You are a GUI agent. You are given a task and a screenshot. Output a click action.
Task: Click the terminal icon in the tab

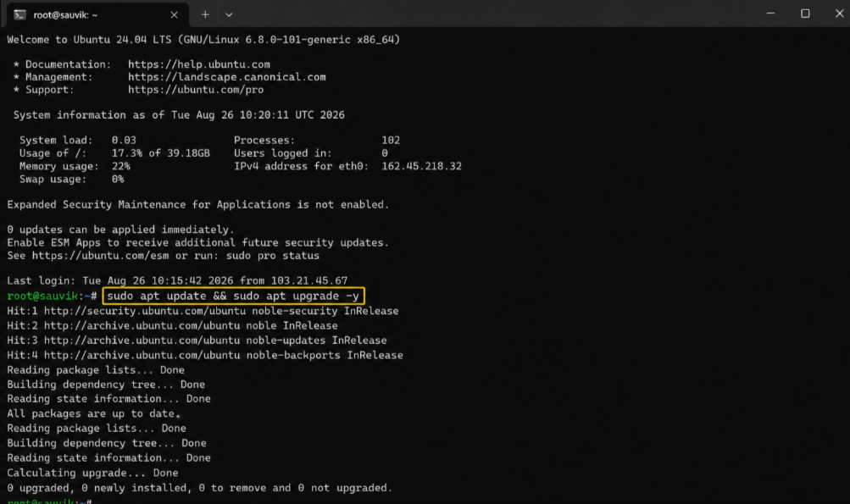[x=20, y=14]
